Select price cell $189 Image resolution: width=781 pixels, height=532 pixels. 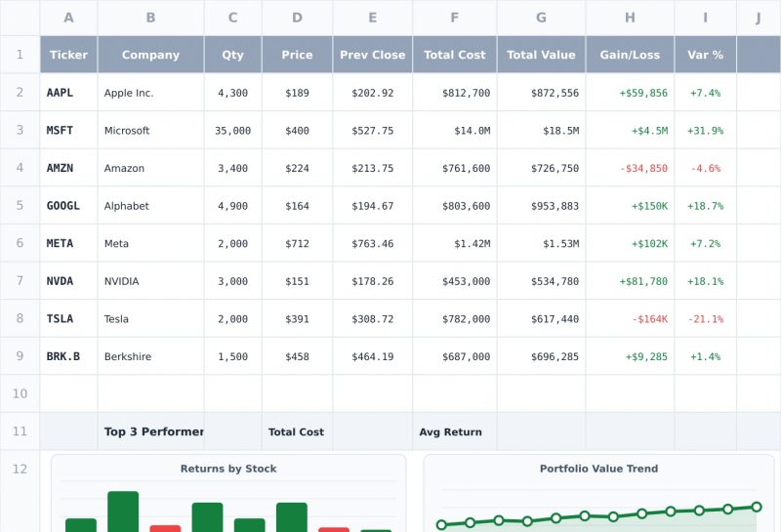click(298, 93)
